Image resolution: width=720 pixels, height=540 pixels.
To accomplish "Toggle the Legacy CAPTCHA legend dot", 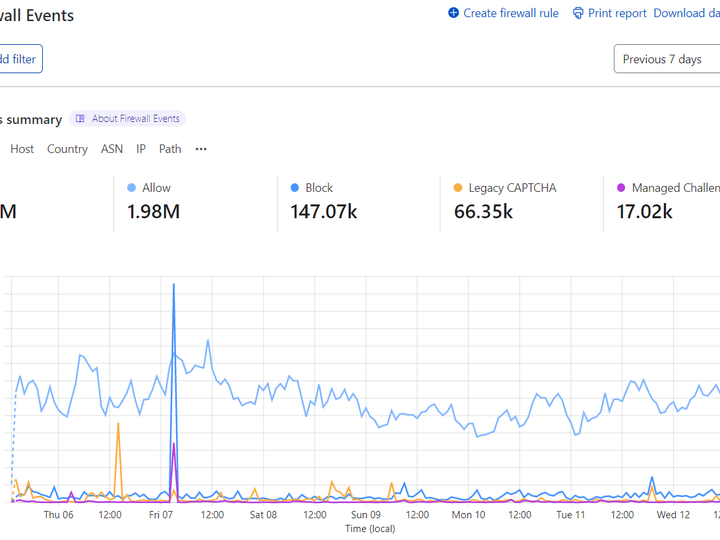I will (x=458, y=188).
